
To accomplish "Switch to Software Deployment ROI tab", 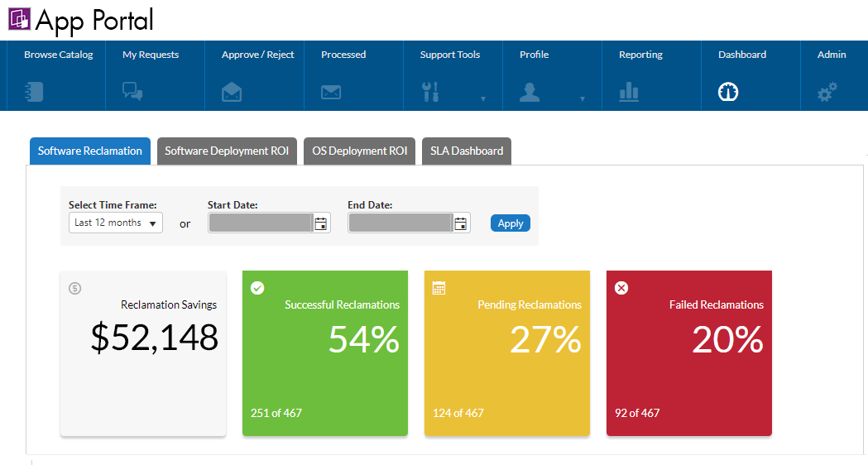I will [227, 151].
